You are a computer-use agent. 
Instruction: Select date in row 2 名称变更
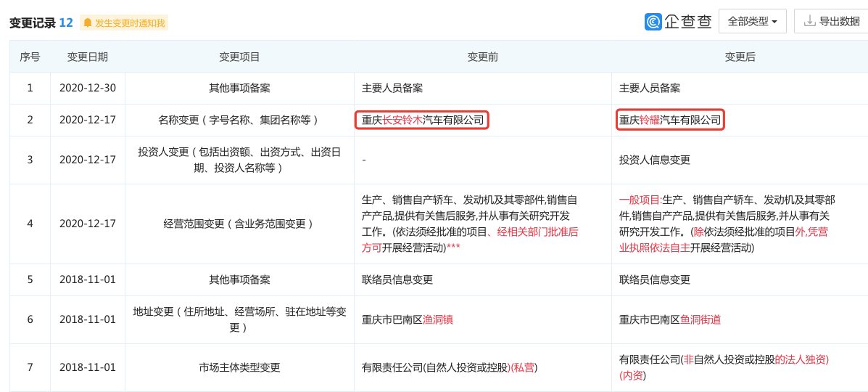coord(88,120)
